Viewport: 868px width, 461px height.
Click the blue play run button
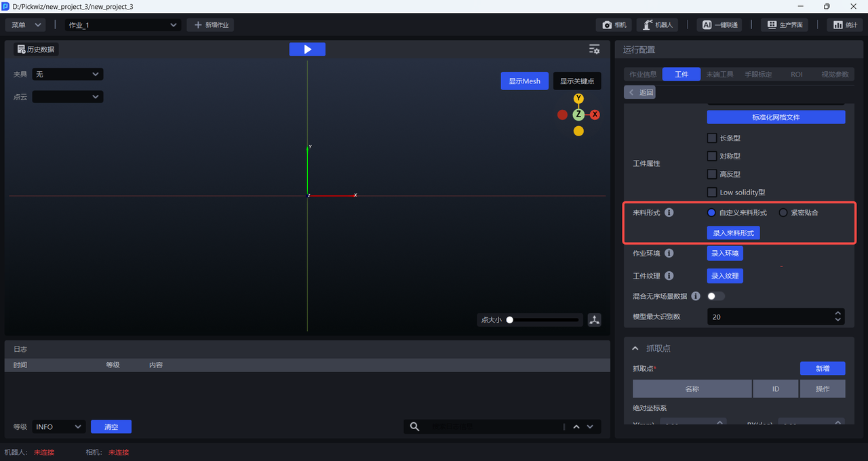point(307,49)
